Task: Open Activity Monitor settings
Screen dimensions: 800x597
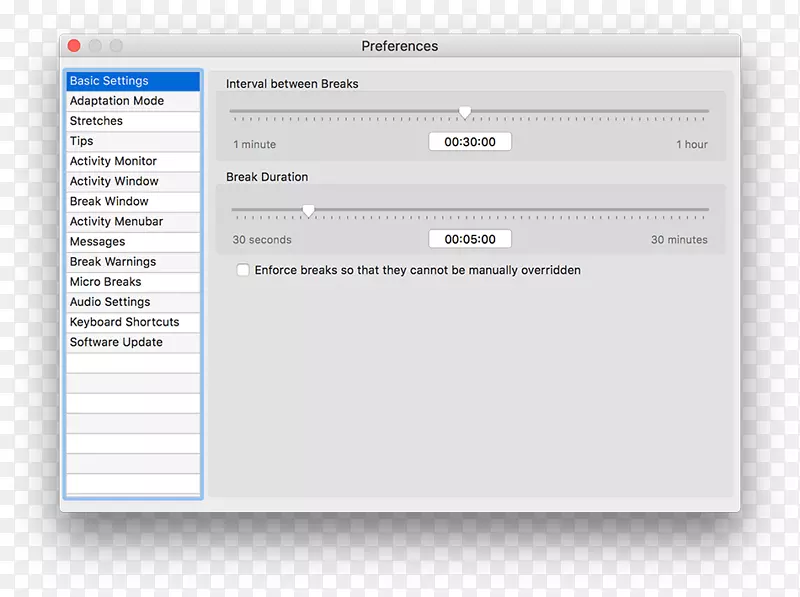Action: (113, 161)
